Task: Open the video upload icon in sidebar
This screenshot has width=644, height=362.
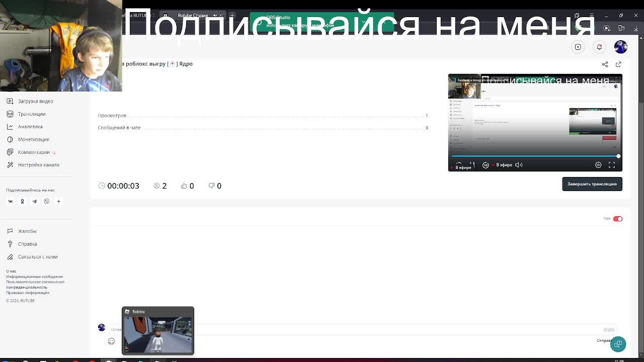Action: pyautogui.click(x=10, y=101)
